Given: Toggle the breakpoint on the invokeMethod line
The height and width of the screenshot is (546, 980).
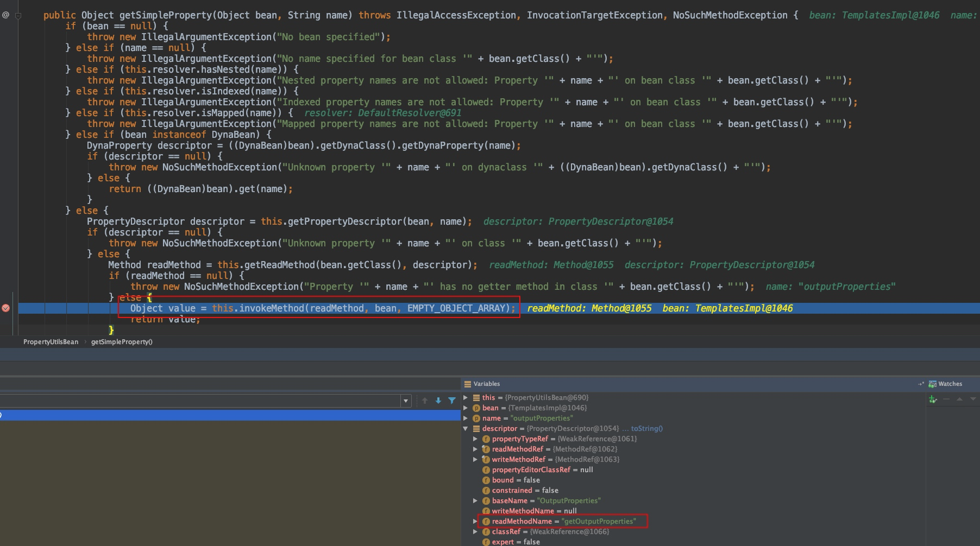Looking at the screenshot, I should (5, 308).
